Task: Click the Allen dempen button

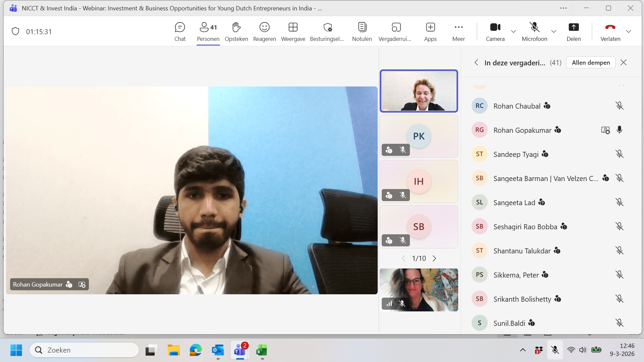Action: pyautogui.click(x=591, y=63)
